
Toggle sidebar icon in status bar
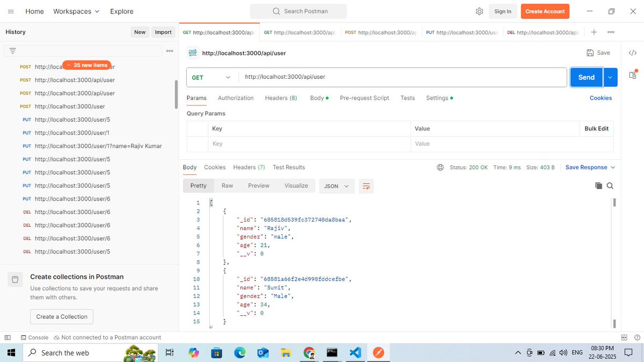coord(8,337)
